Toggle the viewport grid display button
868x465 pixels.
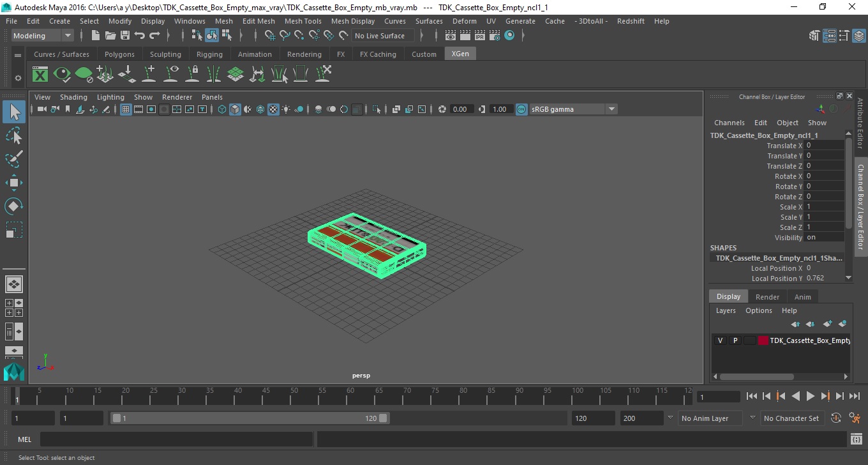126,109
